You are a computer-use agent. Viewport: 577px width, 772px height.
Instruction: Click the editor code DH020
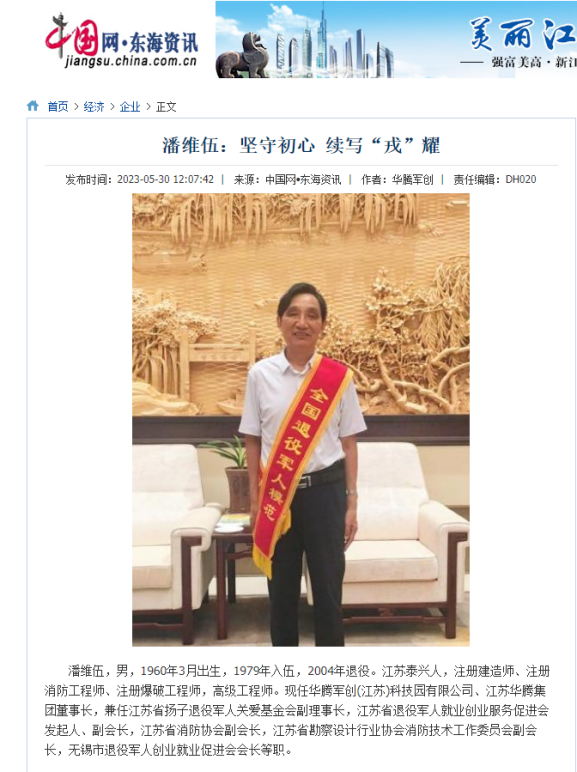521,179
